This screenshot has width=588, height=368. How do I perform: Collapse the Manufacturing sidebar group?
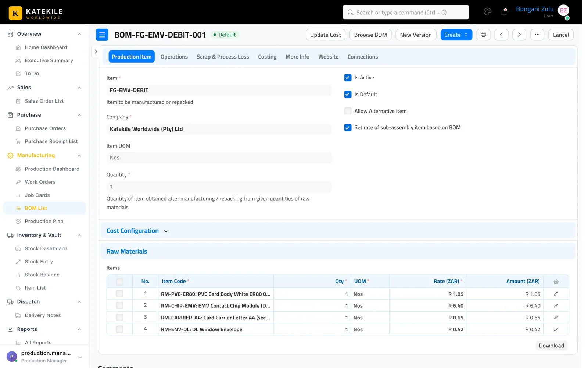tap(79, 156)
